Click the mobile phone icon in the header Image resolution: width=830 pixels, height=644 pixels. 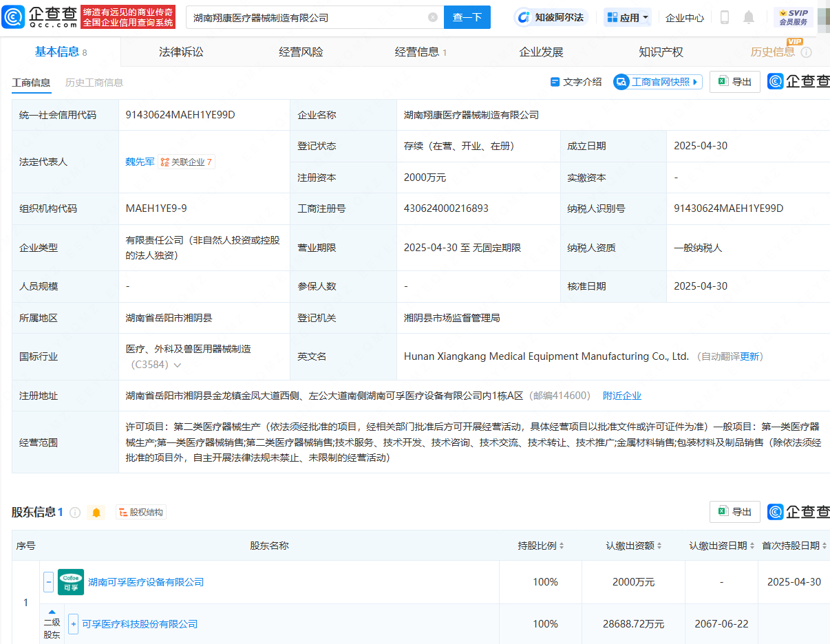[724, 17]
